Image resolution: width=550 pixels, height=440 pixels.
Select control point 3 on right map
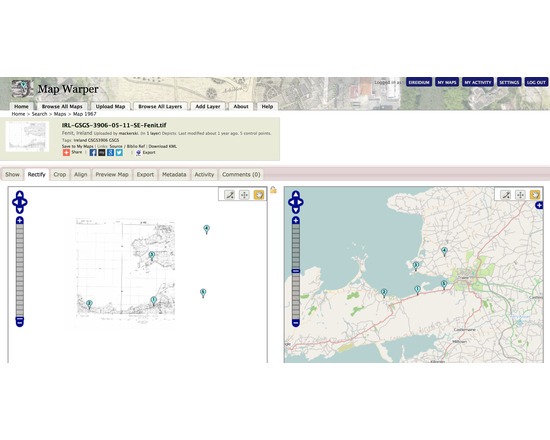[416, 266]
